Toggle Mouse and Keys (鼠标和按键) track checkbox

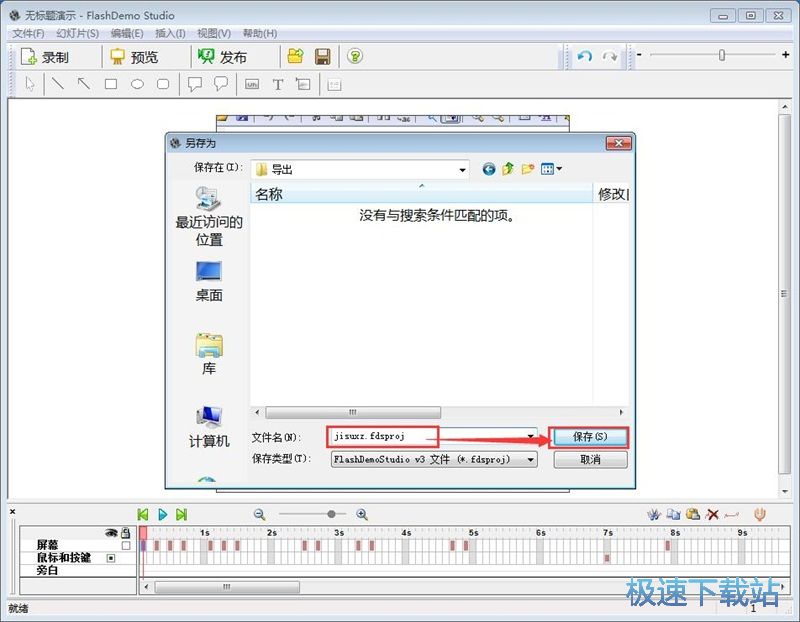[x=111, y=558]
